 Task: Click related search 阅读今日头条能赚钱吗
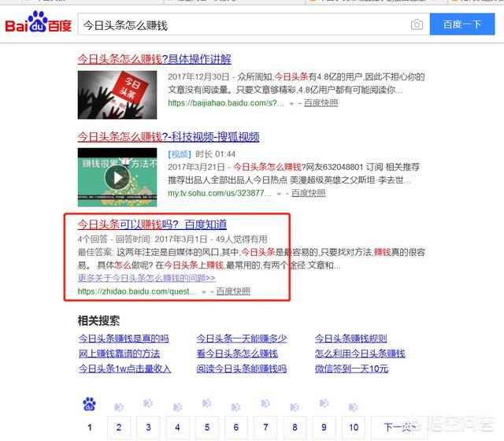[242, 369]
